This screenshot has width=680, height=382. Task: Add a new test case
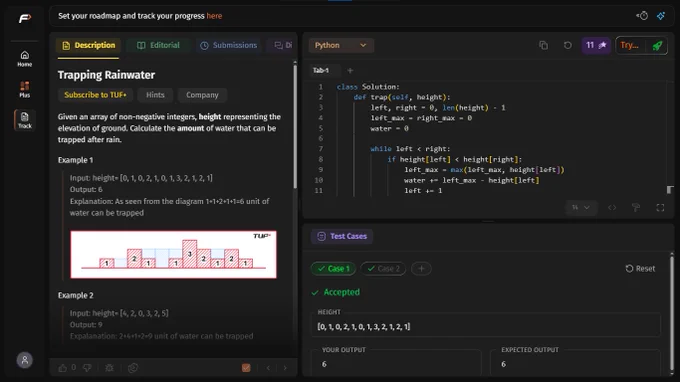421,268
